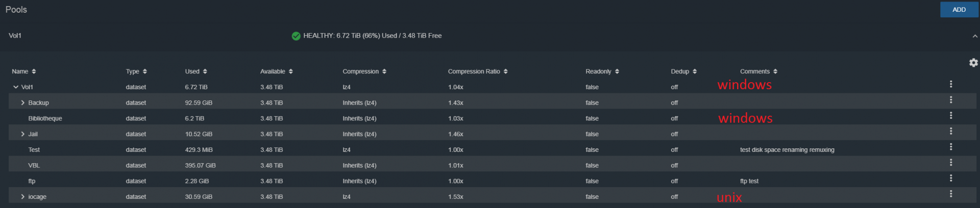Click the ADD pool button
Image resolution: width=980 pixels, height=208 pixels.
click(x=959, y=10)
